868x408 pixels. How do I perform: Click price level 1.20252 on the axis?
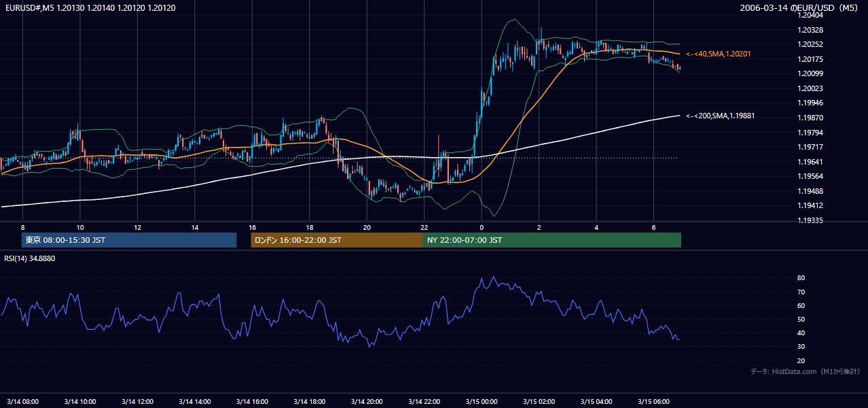click(810, 45)
